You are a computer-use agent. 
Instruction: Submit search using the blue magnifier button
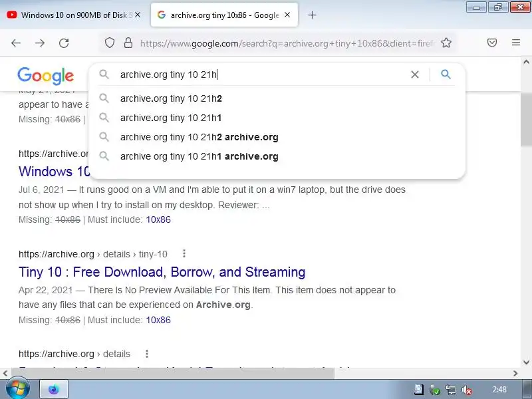click(x=446, y=74)
